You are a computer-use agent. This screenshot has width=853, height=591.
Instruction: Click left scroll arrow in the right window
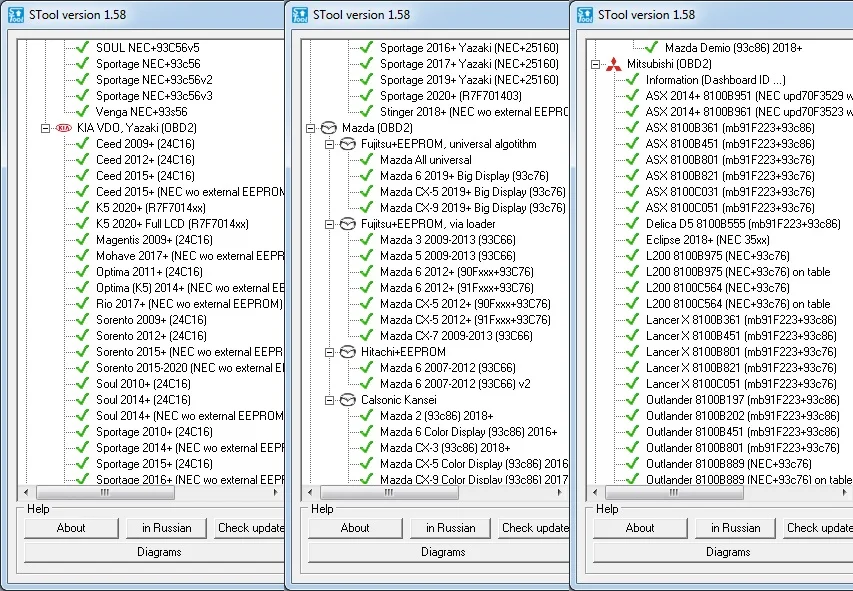click(x=595, y=492)
